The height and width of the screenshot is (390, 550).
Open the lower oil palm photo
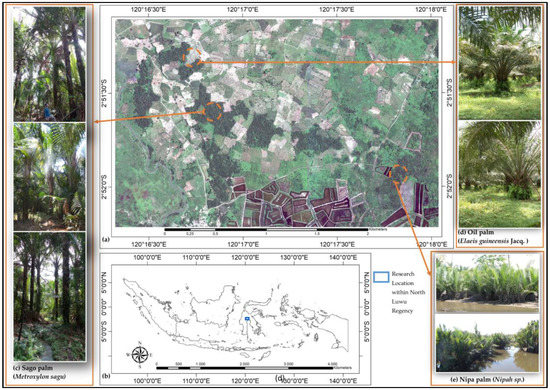pos(499,174)
